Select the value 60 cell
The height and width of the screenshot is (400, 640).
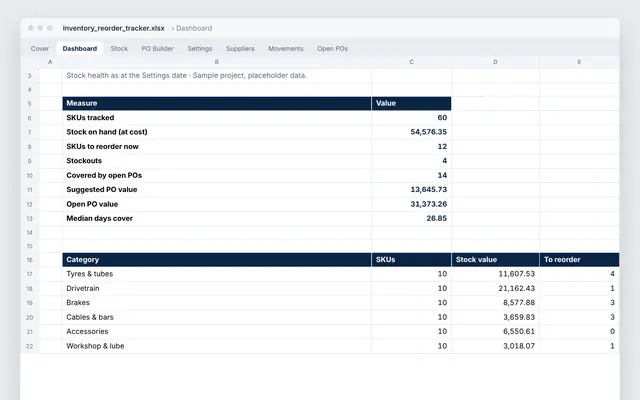411,118
